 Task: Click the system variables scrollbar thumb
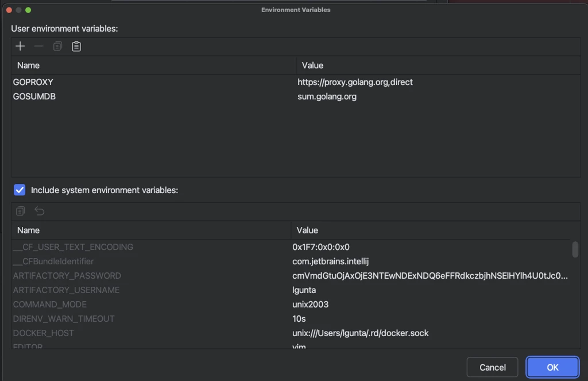(575, 250)
